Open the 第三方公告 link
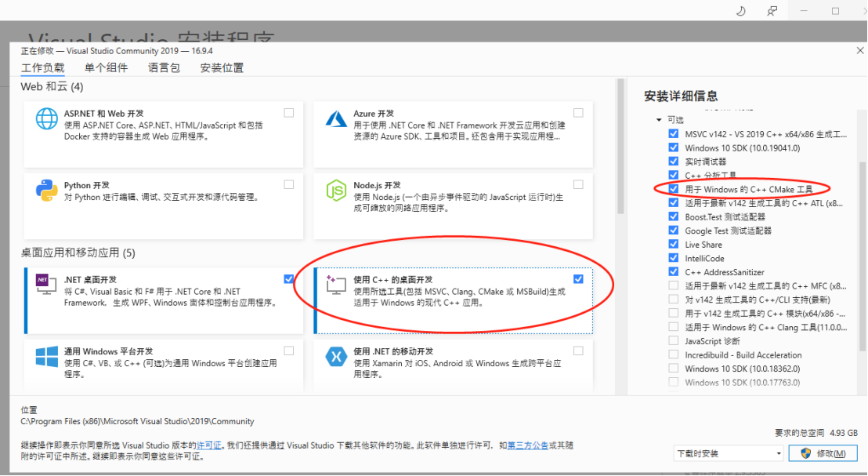 click(x=528, y=445)
